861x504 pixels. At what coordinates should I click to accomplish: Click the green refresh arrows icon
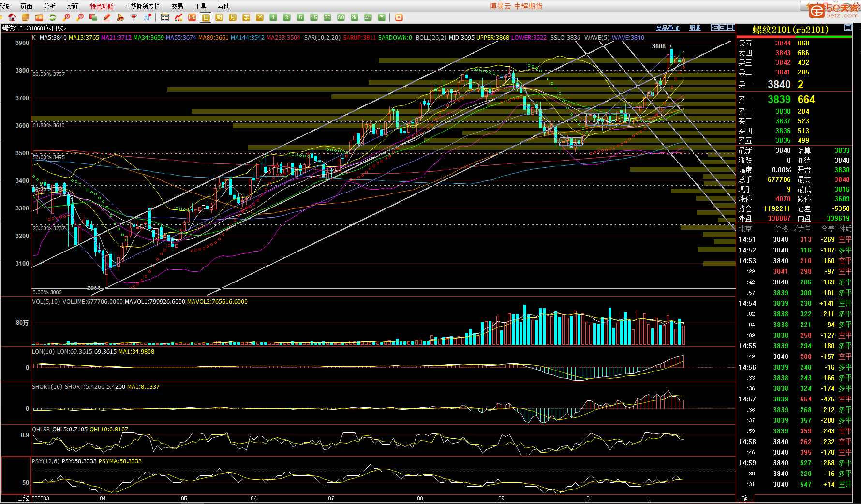coord(53,17)
